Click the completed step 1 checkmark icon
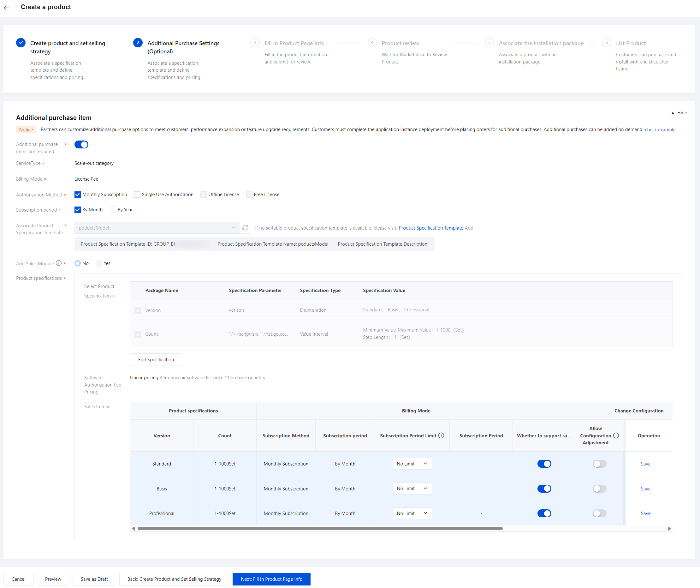The image size is (700, 588). click(21, 43)
